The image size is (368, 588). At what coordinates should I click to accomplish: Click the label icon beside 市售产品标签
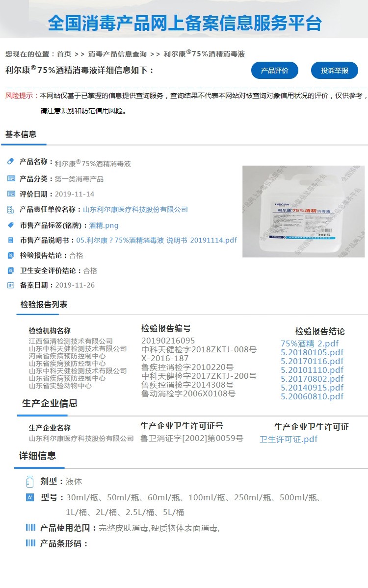coord(11,225)
